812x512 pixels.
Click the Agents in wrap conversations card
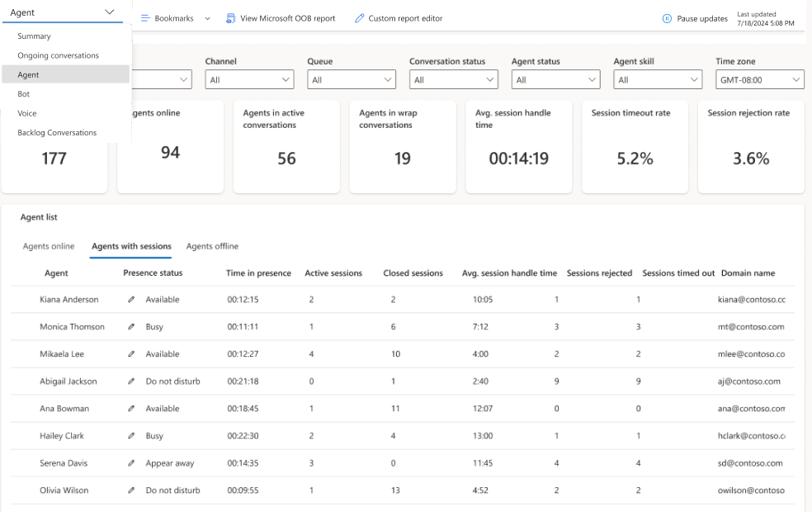[x=403, y=147]
